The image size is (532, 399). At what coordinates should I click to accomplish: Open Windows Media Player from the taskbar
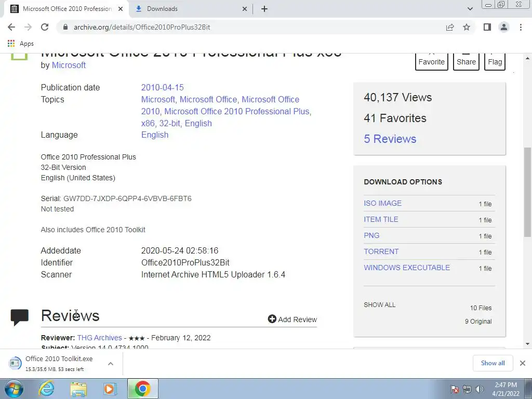point(110,389)
